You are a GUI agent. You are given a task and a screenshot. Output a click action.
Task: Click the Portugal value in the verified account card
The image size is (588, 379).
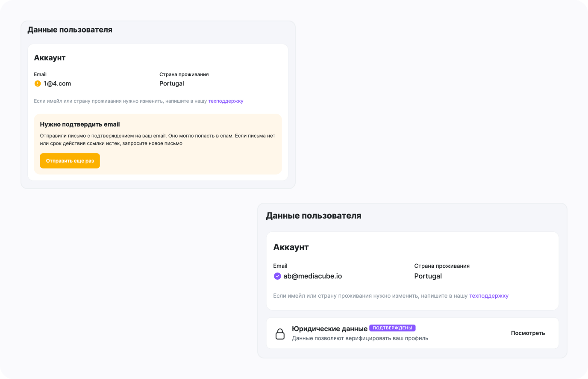[x=428, y=276]
